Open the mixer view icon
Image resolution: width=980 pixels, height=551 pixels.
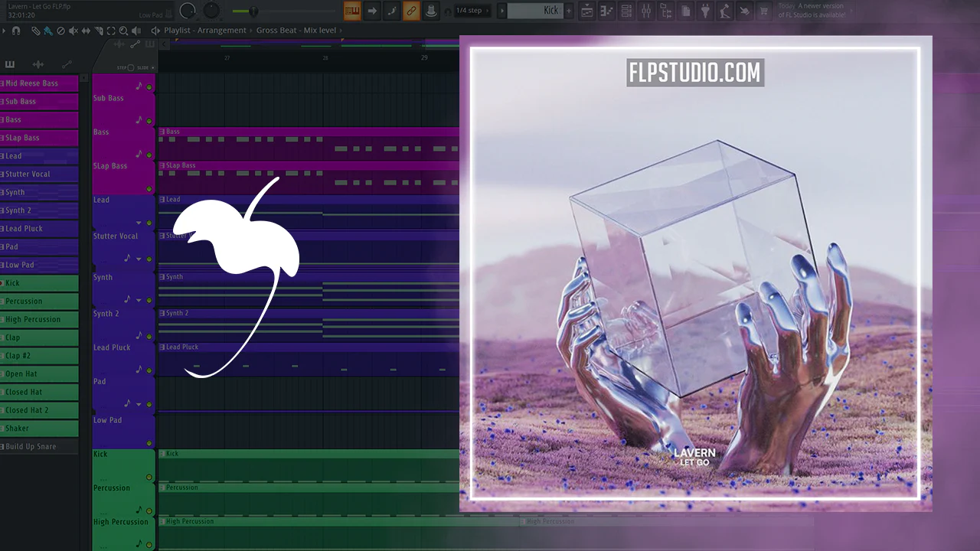(645, 11)
